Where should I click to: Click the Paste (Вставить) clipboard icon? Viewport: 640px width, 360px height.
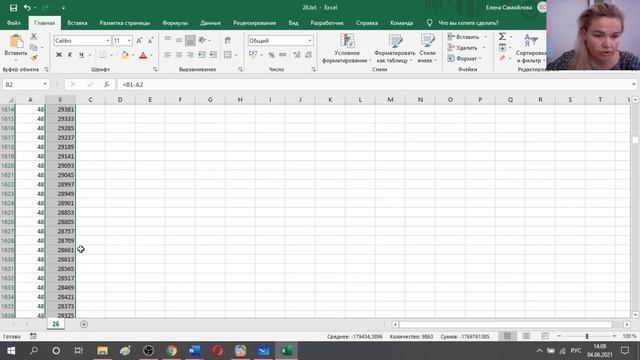(x=16, y=41)
